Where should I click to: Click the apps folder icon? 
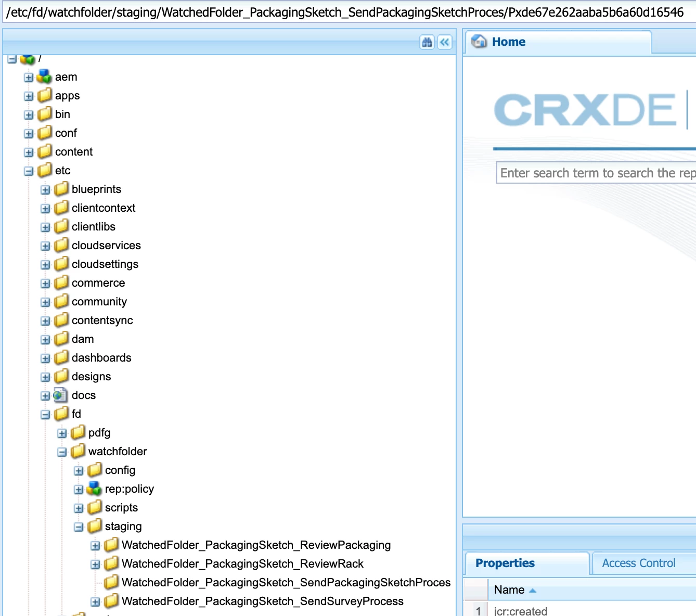tap(45, 95)
